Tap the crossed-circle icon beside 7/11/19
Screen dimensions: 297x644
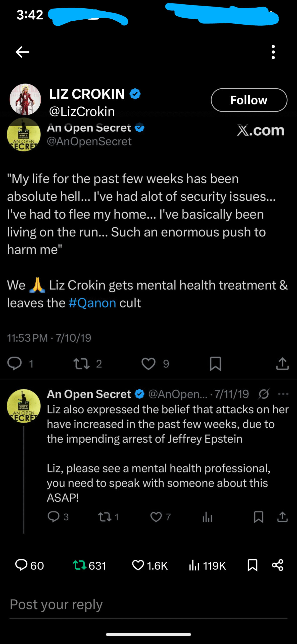(264, 394)
